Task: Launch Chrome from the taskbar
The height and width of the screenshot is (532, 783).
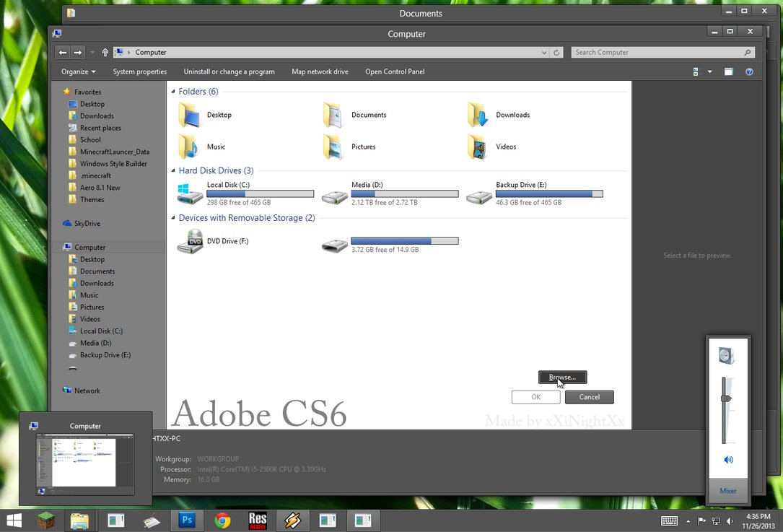Action: click(x=222, y=520)
